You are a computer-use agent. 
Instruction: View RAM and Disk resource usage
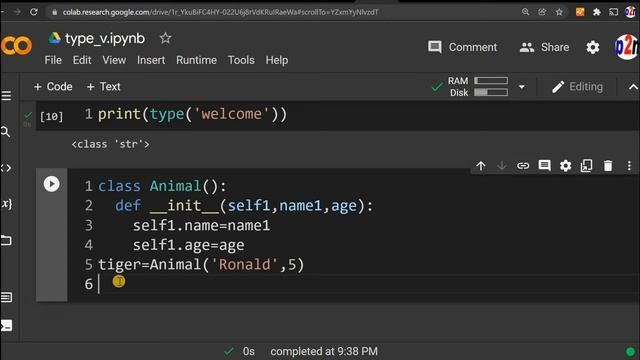[x=478, y=87]
